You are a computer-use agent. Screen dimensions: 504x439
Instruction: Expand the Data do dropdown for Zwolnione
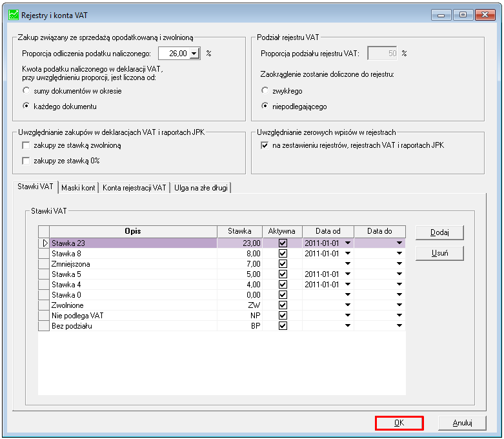399,305
